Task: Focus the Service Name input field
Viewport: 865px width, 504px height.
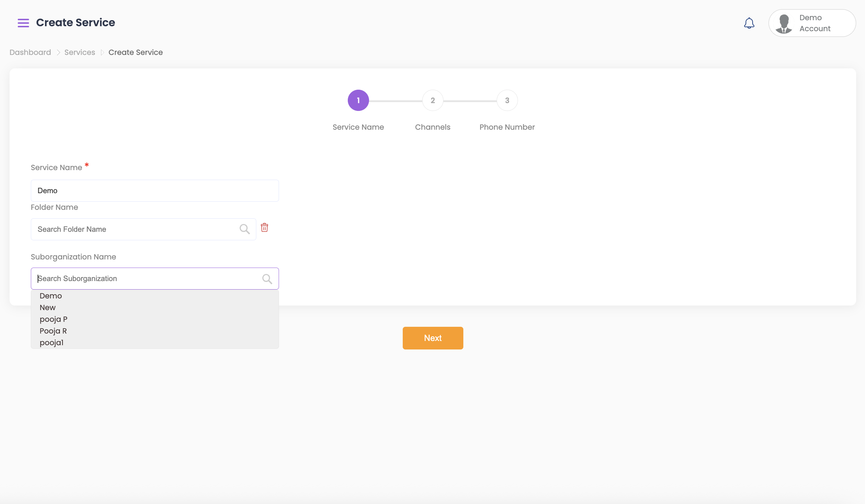Action: tap(155, 191)
